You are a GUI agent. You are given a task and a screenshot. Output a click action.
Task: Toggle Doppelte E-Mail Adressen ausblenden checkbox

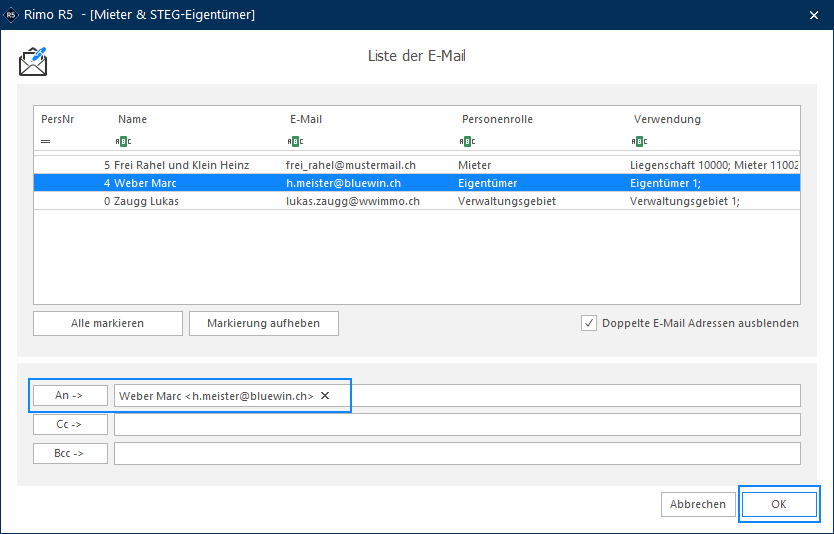pyautogui.click(x=589, y=323)
